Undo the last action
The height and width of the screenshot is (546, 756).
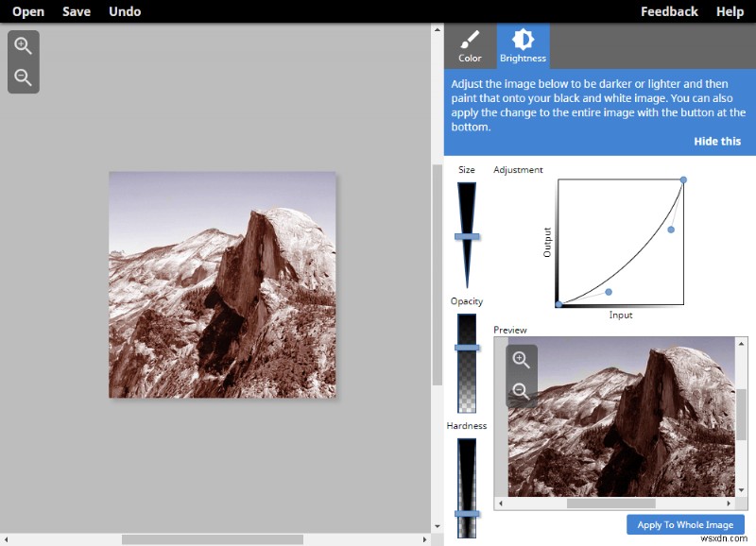(125, 11)
